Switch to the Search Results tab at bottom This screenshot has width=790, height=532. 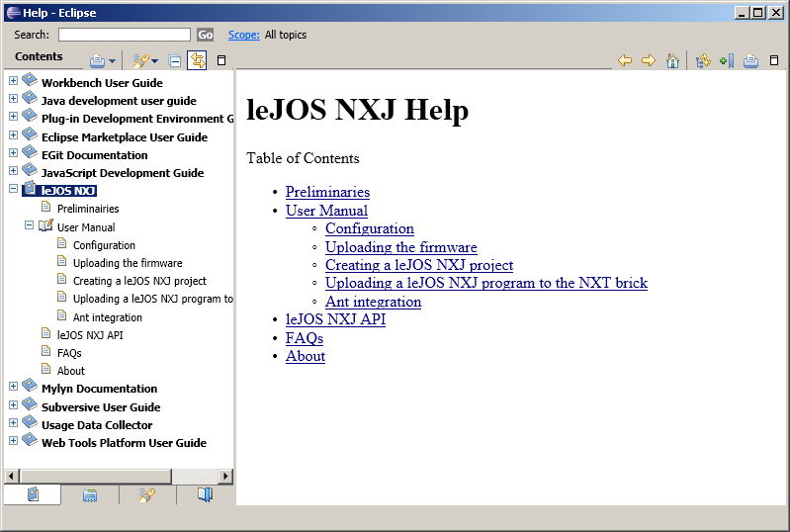pos(147,495)
